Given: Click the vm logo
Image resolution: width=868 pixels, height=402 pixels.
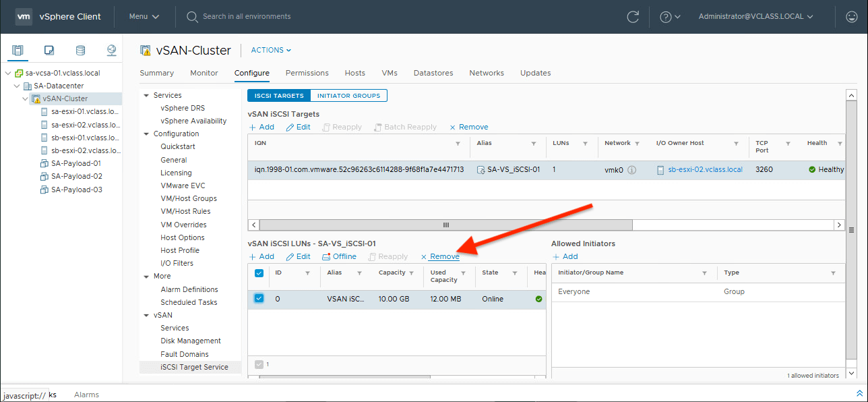Looking at the screenshot, I should 24,16.
